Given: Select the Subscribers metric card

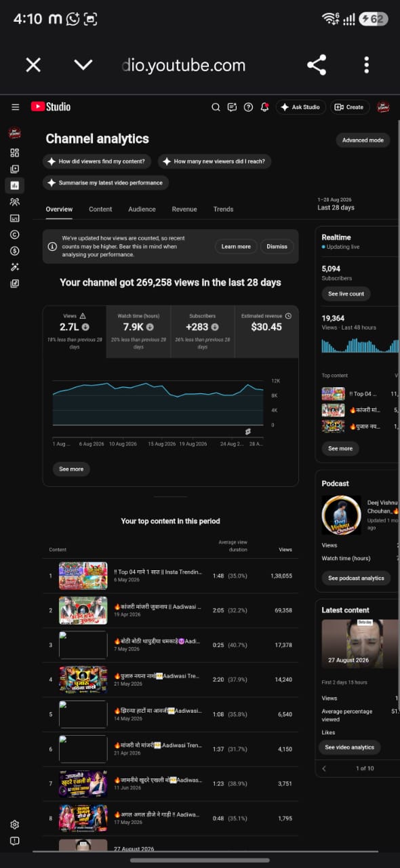Looking at the screenshot, I should pyautogui.click(x=202, y=332).
